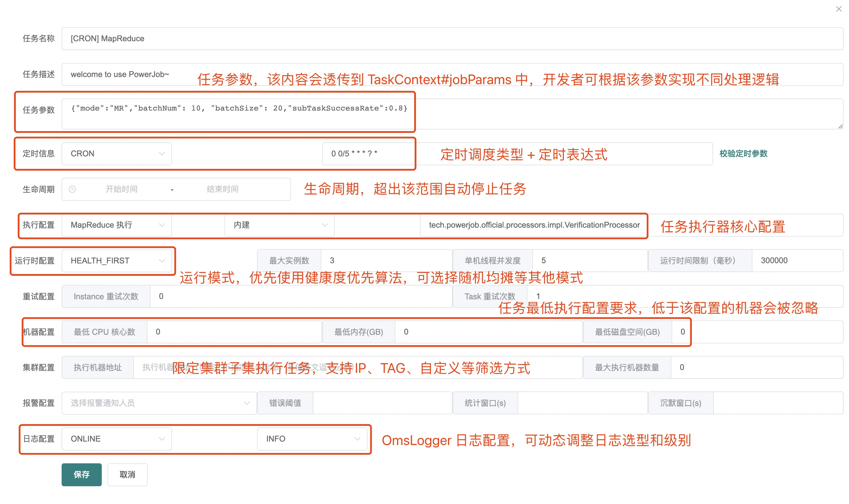The width and height of the screenshot is (849, 504).
Task: Click the 结束时间 end time field
Action: point(222,189)
